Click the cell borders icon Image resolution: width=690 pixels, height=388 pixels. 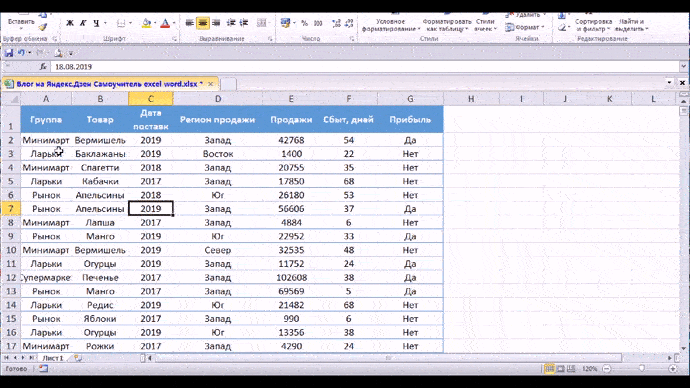click(121, 23)
